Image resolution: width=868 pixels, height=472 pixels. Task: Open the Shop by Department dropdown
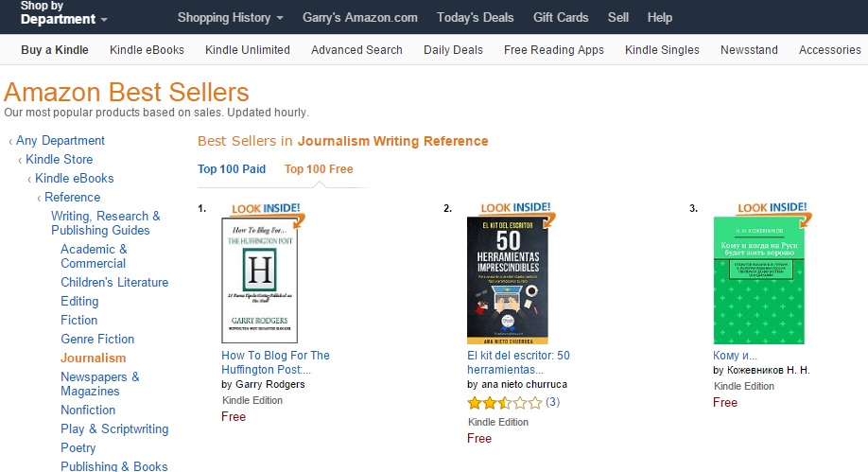[x=63, y=13]
